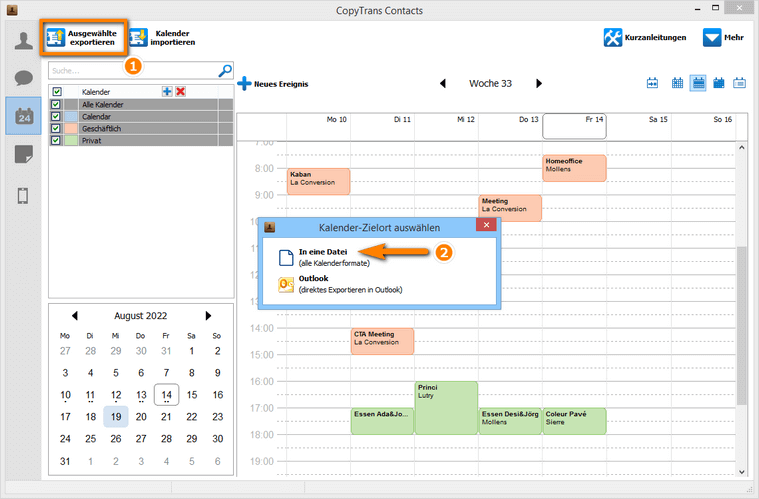Open the Notes sidebar section

click(x=23, y=154)
